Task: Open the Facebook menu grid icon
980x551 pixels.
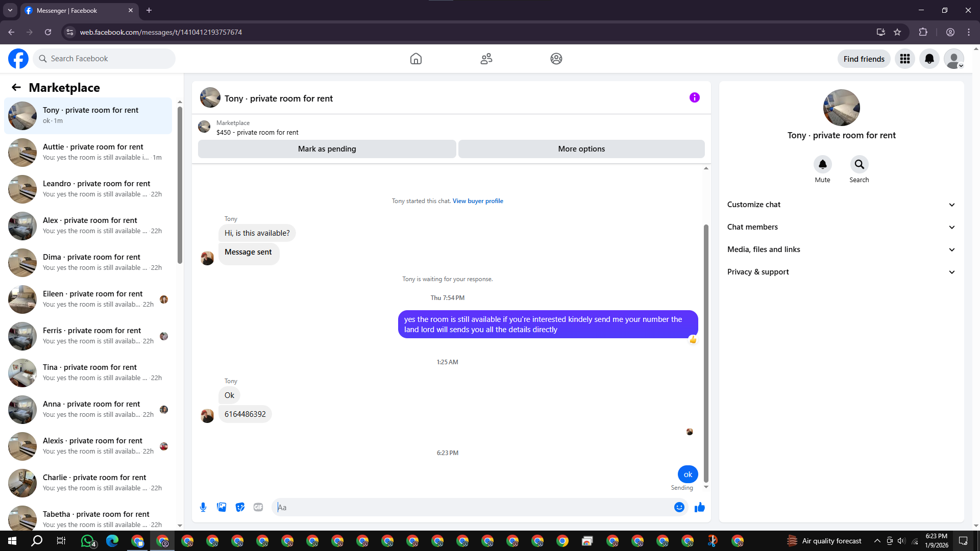Action: [904, 59]
